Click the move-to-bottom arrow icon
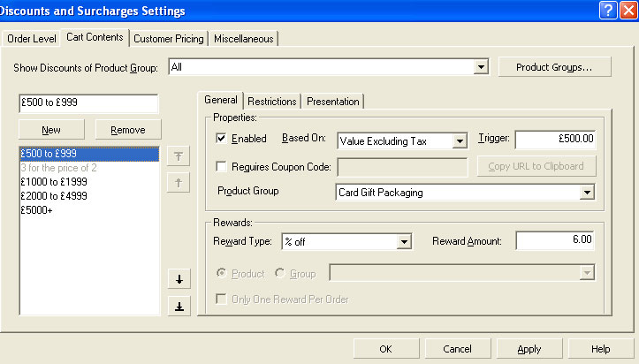The height and width of the screenshot is (364, 639). coord(179,307)
